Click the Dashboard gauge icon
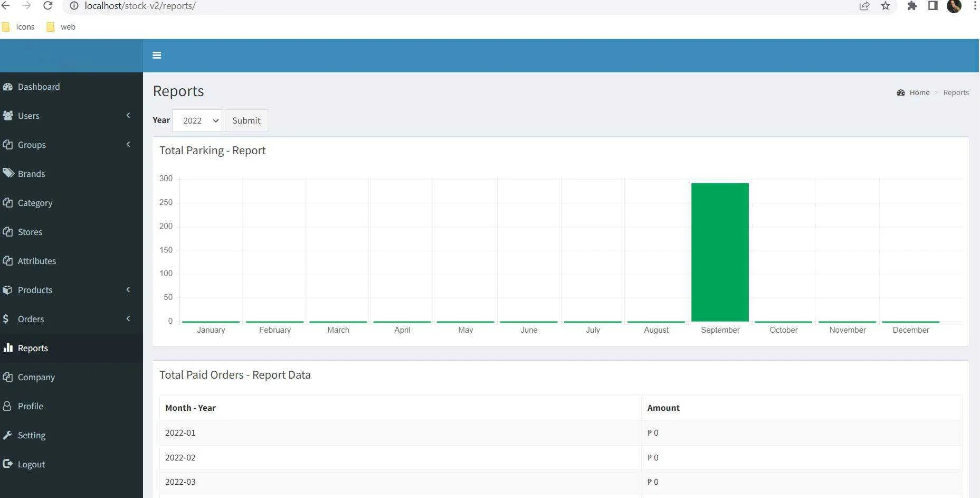980x498 pixels. pyautogui.click(x=7, y=87)
